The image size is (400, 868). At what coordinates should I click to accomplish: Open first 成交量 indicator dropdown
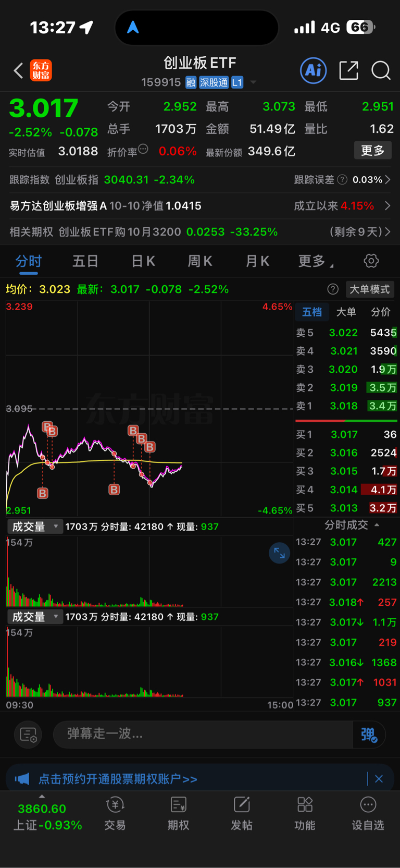[35, 527]
